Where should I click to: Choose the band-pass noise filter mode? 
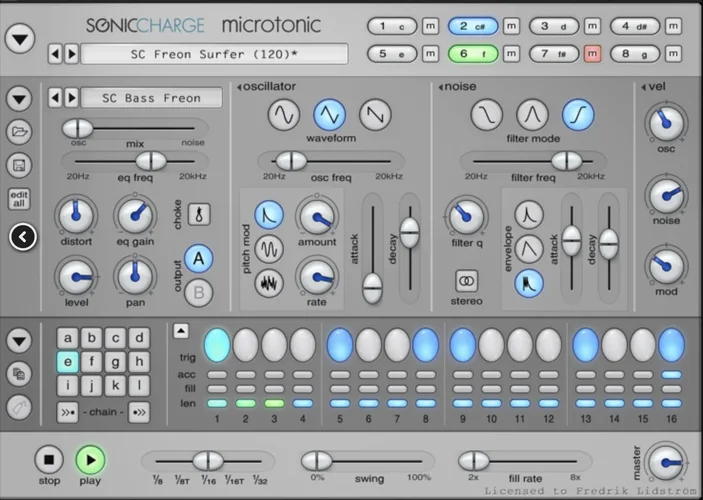pos(532,115)
